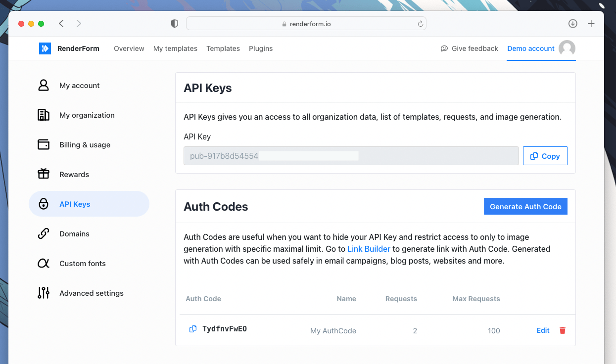The width and height of the screenshot is (616, 364).
Task: Open a new browser tab
Action: pos(591,24)
